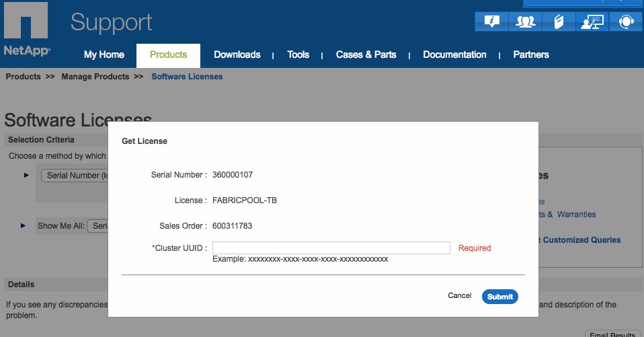Cancel the Get License dialog
This screenshot has width=644, height=337.
coord(459,296)
